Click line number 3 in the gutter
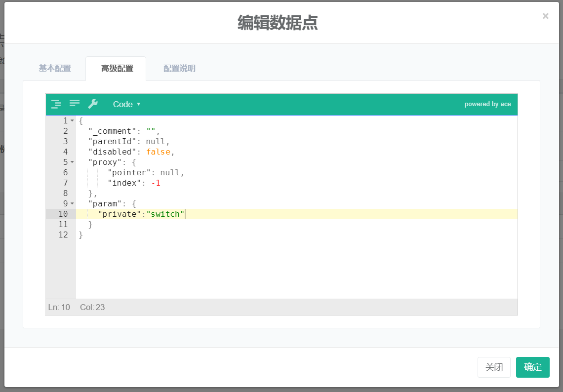Screen dimensions: 563x392 66,141
